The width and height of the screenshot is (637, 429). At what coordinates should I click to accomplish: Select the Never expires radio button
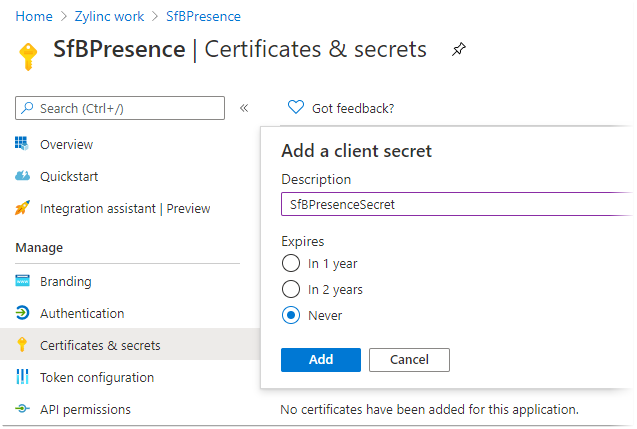tap(291, 315)
